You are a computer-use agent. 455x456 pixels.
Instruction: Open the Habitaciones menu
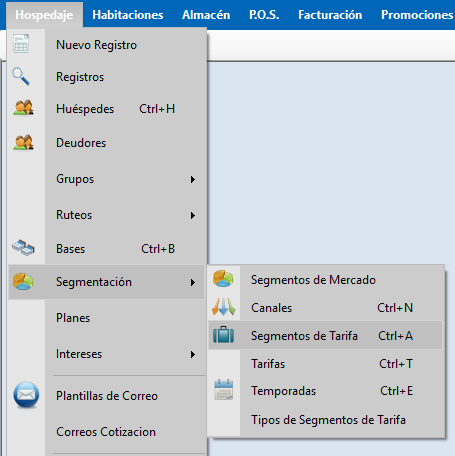point(128,15)
